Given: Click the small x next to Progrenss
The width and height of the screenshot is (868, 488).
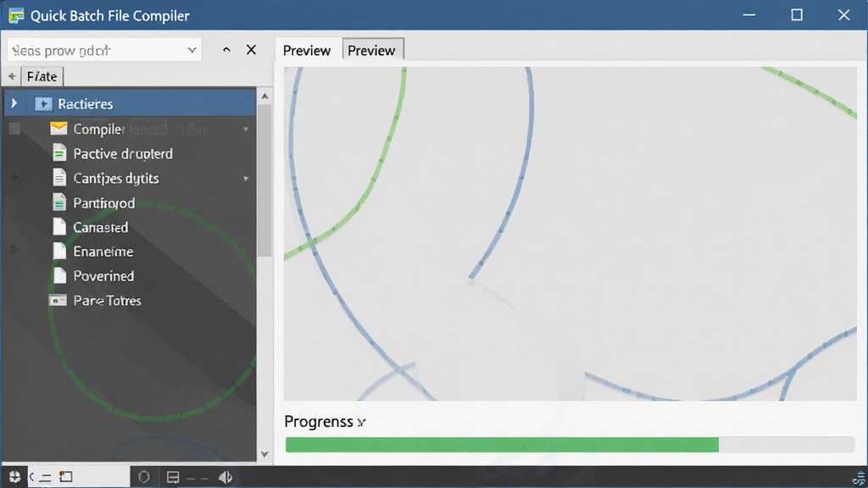Looking at the screenshot, I should point(361,423).
